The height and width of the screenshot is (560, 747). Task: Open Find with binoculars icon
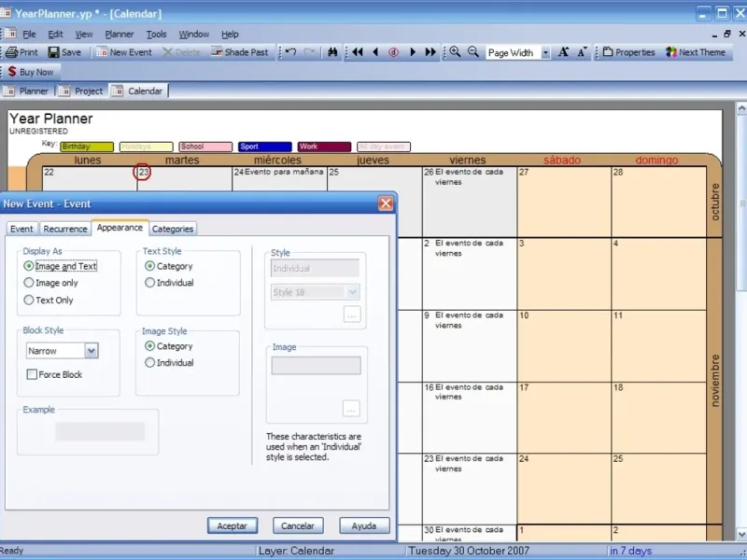332,52
